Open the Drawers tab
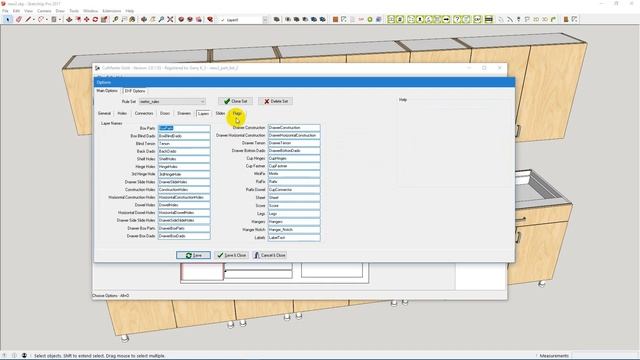640x360 pixels. click(x=184, y=113)
